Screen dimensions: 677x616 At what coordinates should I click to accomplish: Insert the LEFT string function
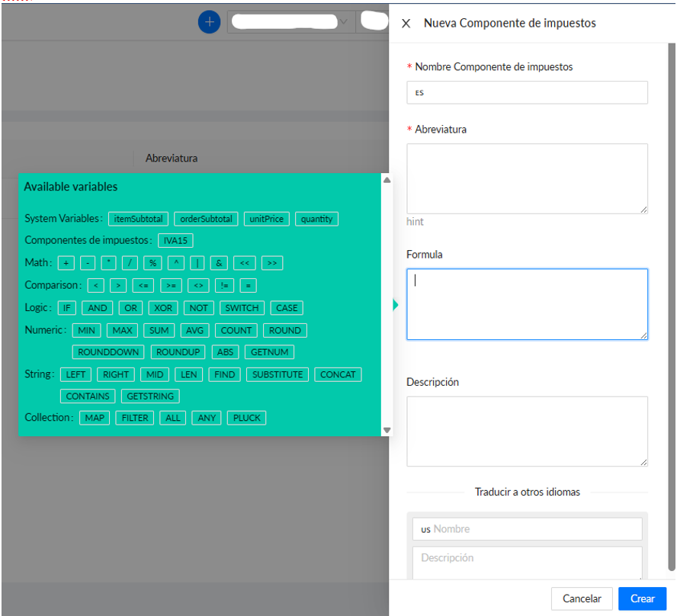click(x=75, y=374)
